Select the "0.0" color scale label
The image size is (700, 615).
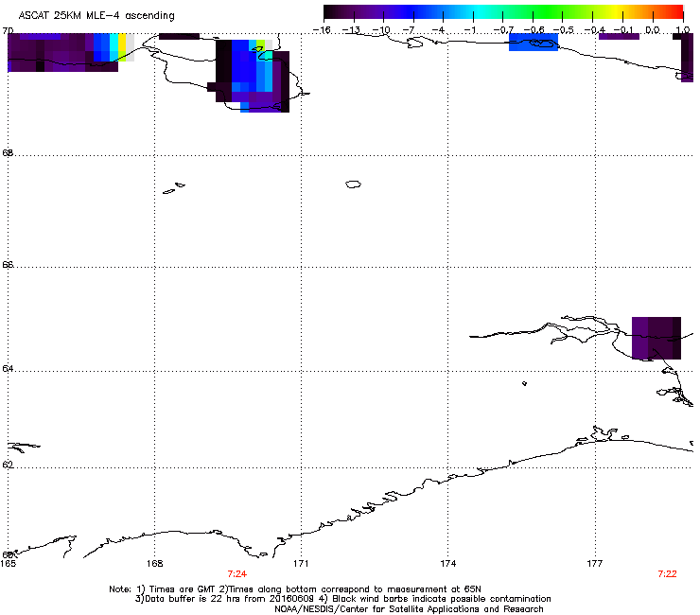[x=653, y=30]
